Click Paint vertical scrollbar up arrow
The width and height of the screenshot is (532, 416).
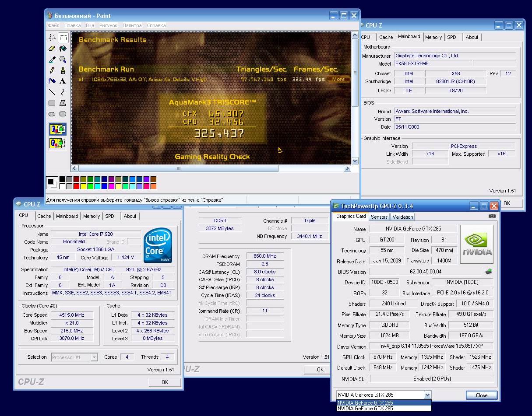(356, 35)
